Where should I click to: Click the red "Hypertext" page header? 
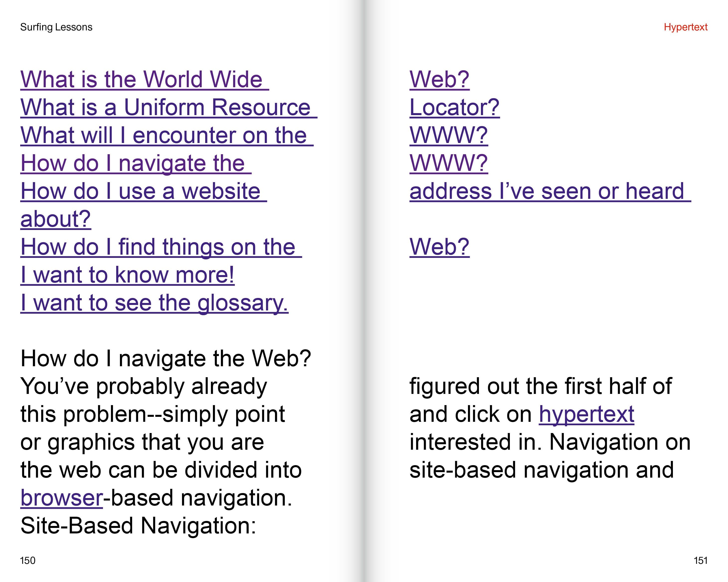pyautogui.click(x=685, y=27)
